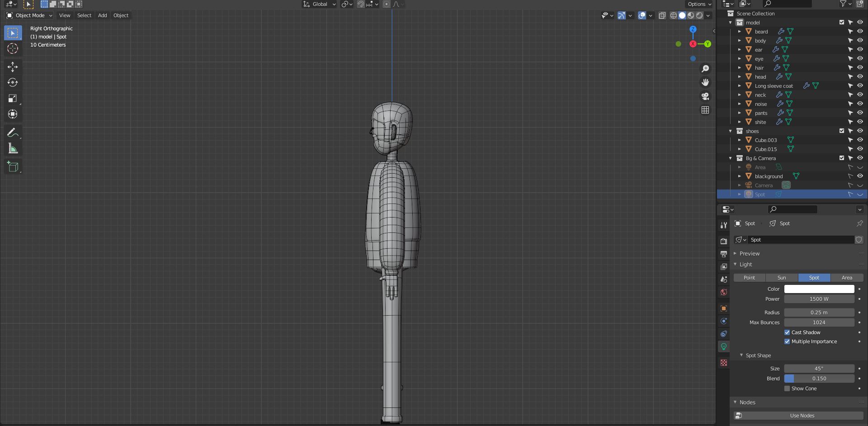Switch light type to Sun
This screenshot has height=426, width=868.
point(782,278)
